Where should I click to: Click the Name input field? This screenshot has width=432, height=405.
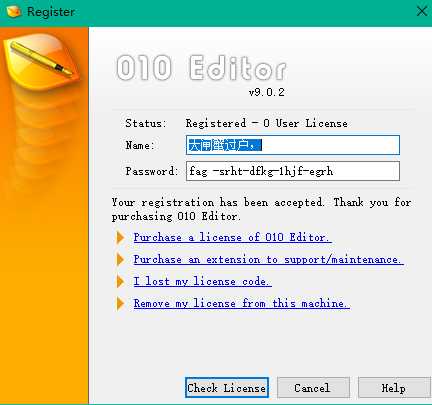tap(293, 145)
